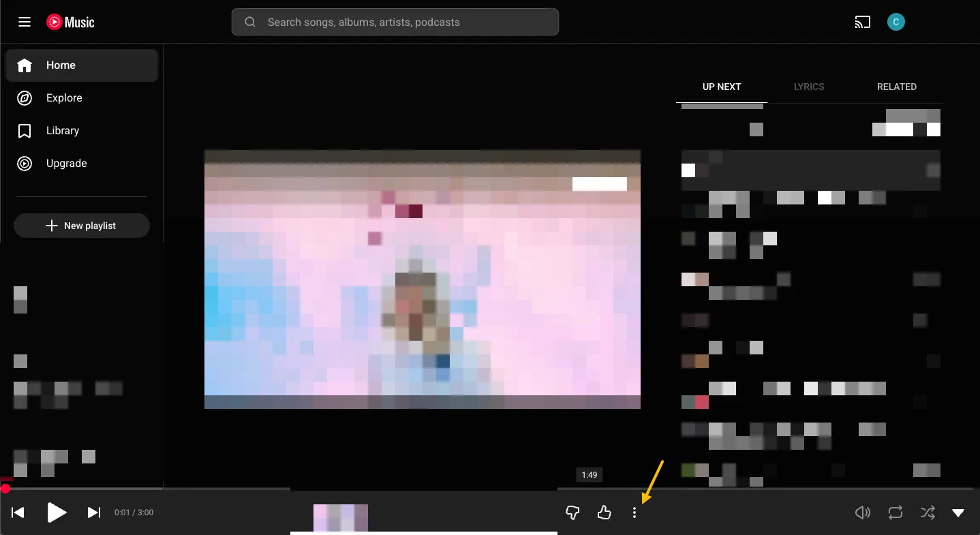Viewport: 980px width, 535px height.
Task: Open Library in the sidebar
Action: (x=82, y=131)
